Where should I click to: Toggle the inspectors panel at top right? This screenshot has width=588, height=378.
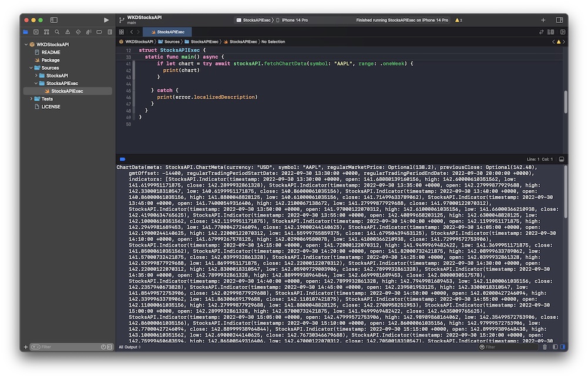559,20
